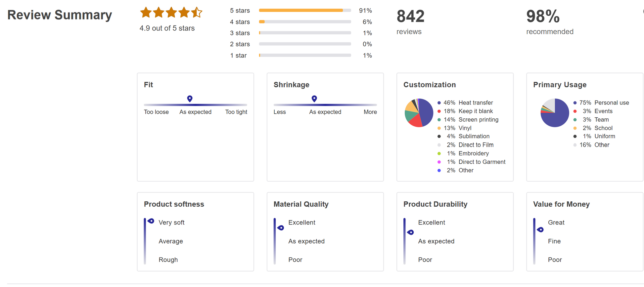644x287 pixels.
Task: Click the 98% recommended figure
Action: (543, 17)
